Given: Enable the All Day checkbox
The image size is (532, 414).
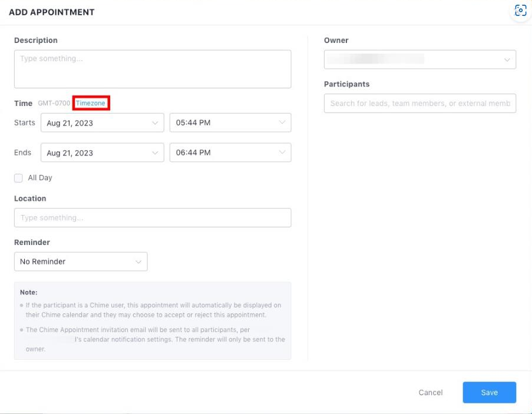Looking at the screenshot, I should point(18,178).
